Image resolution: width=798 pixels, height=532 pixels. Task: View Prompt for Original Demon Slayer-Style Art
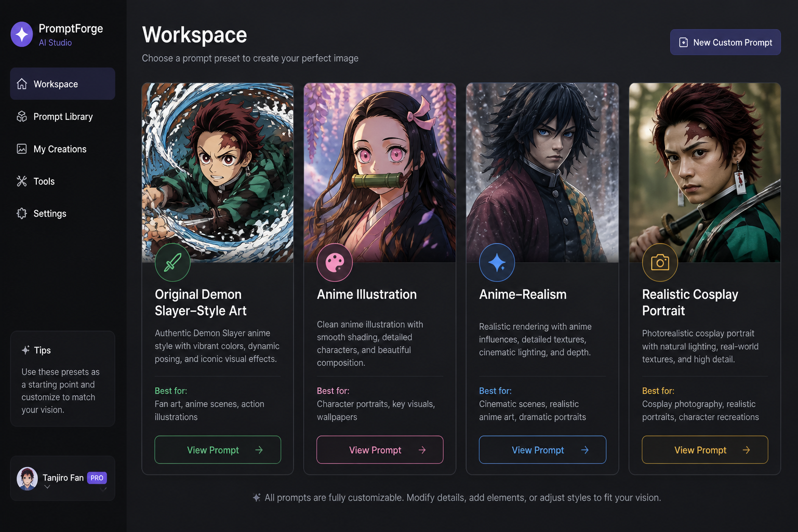pyautogui.click(x=218, y=450)
